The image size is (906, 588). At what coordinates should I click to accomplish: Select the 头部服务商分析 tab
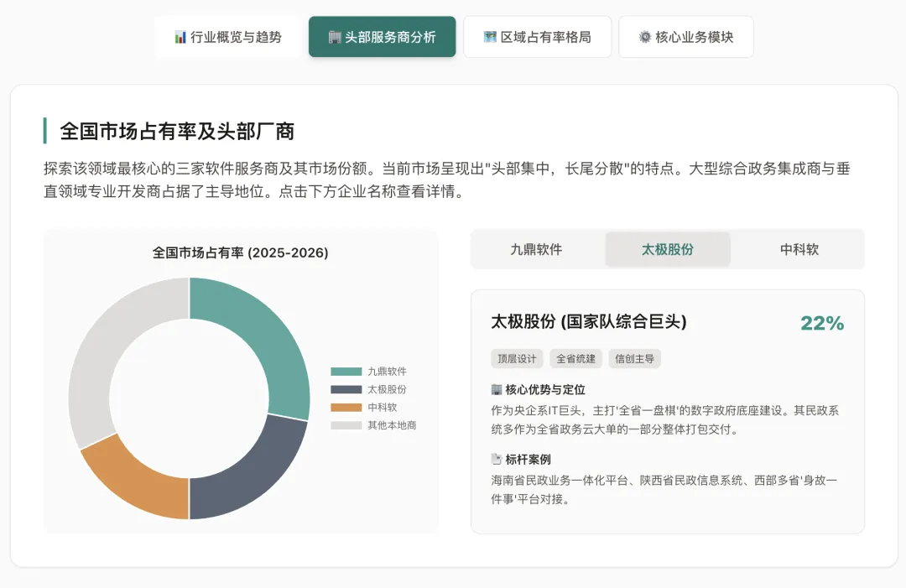coord(382,37)
